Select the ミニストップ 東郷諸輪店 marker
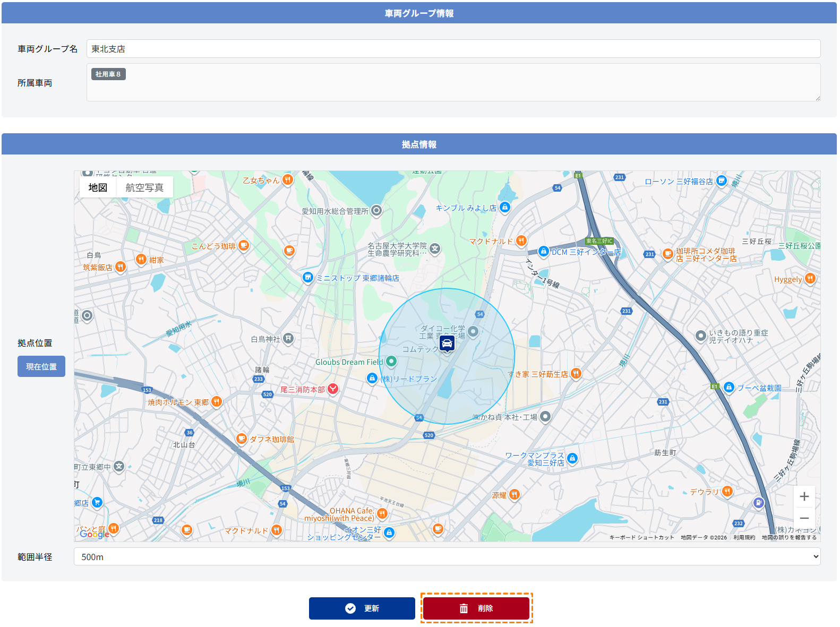 coord(308,277)
